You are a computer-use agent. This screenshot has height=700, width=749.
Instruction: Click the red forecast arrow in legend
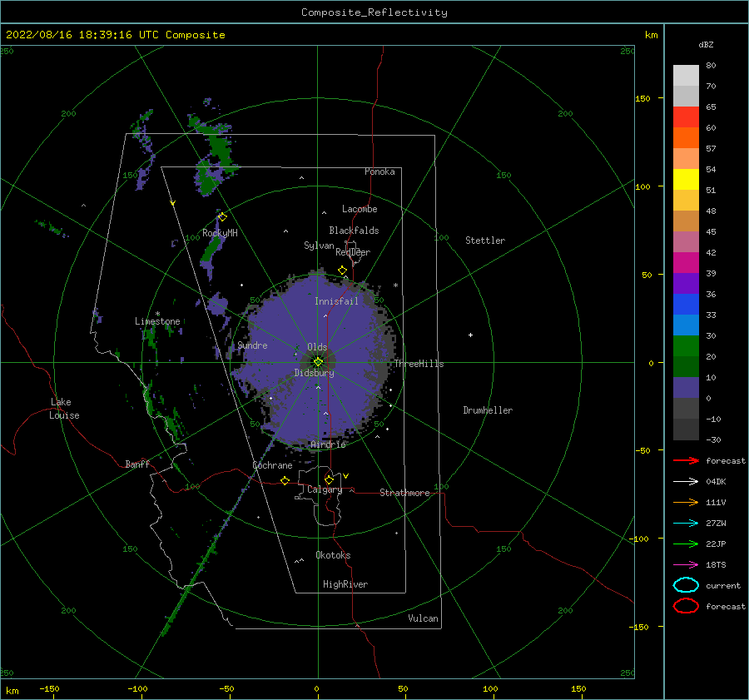click(686, 460)
